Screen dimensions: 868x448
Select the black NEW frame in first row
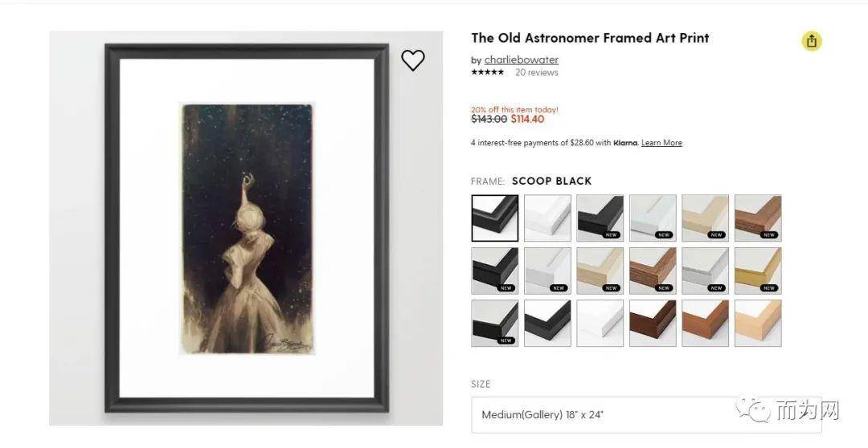click(600, 218)
